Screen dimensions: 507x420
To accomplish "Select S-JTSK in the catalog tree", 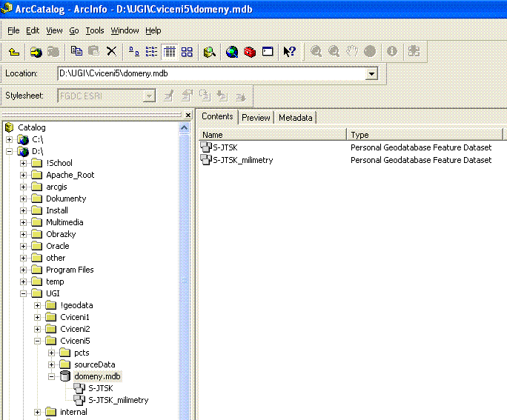I will coord(101,388).
